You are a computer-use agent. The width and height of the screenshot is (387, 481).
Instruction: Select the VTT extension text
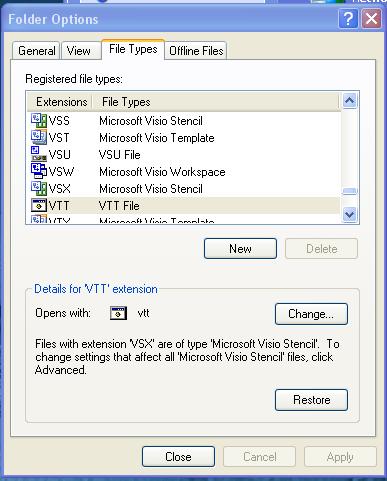(x=59, y=206)
